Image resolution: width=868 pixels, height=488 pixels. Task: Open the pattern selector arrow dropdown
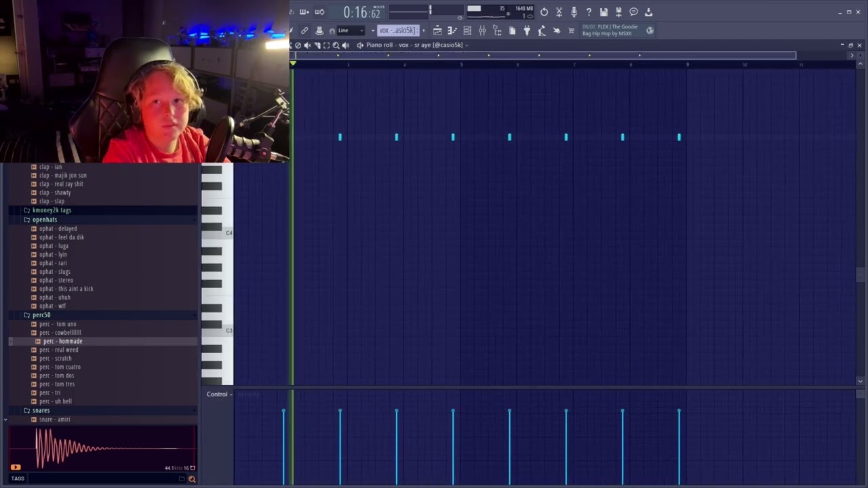(x=373, y=30)
